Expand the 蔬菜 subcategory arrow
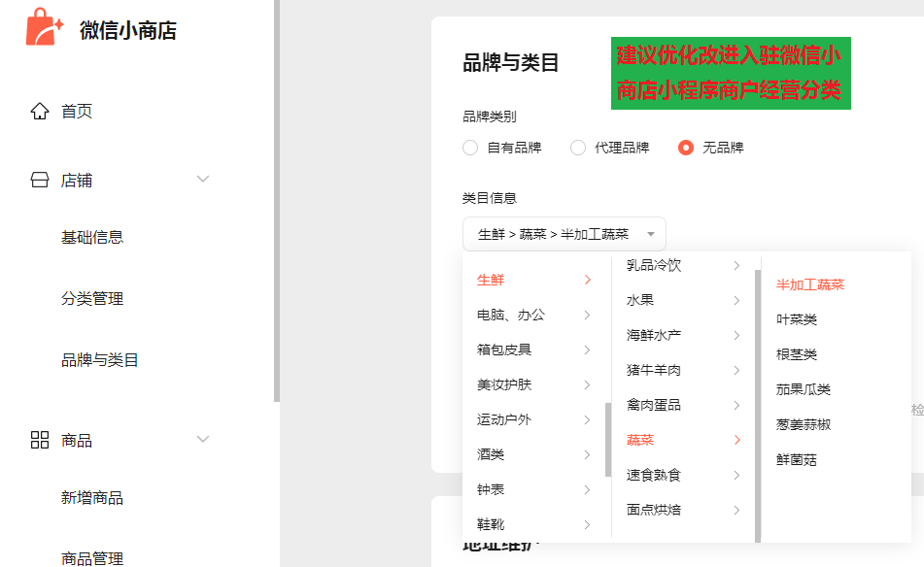This screenshot has height=567, width=924. click(737, 440)
